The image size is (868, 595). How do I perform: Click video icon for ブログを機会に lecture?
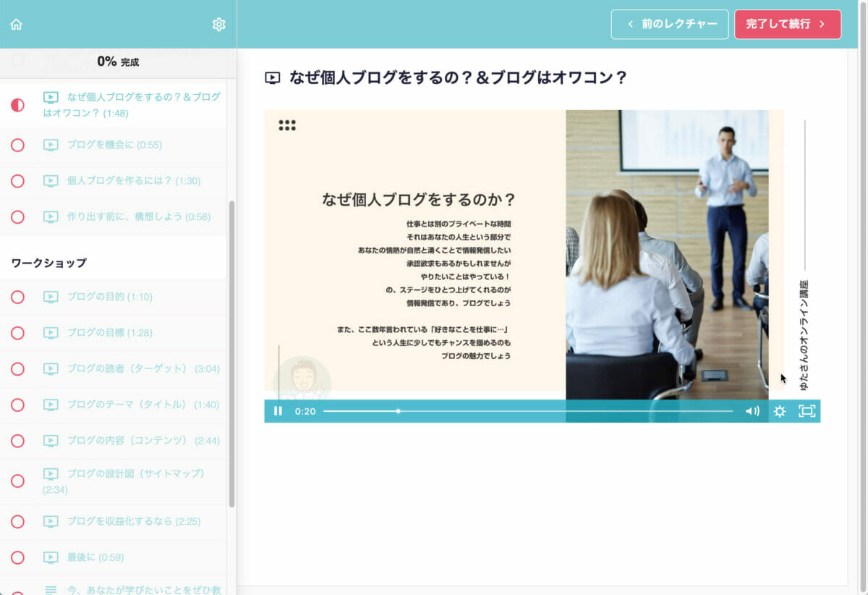pos(51,145)
